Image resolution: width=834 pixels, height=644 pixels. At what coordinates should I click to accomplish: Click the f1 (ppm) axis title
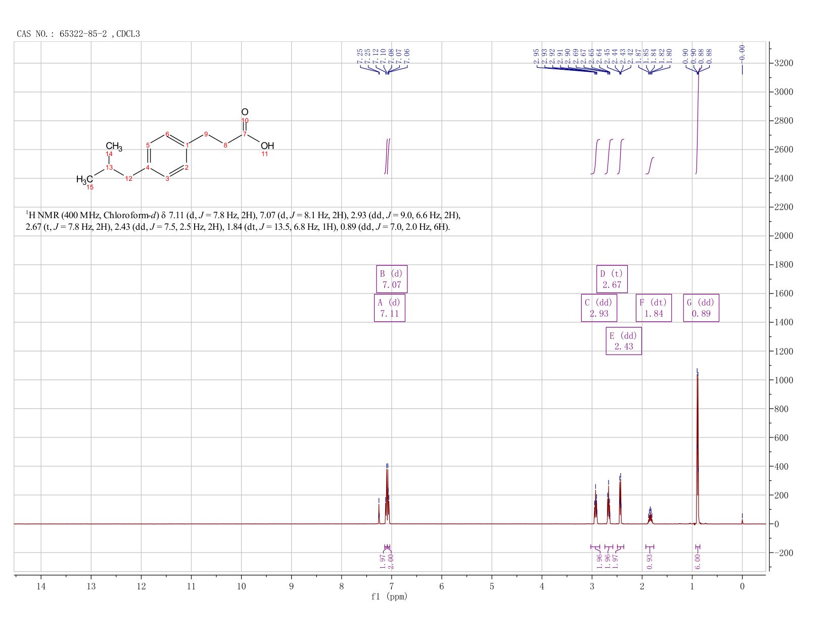[389, 597]
